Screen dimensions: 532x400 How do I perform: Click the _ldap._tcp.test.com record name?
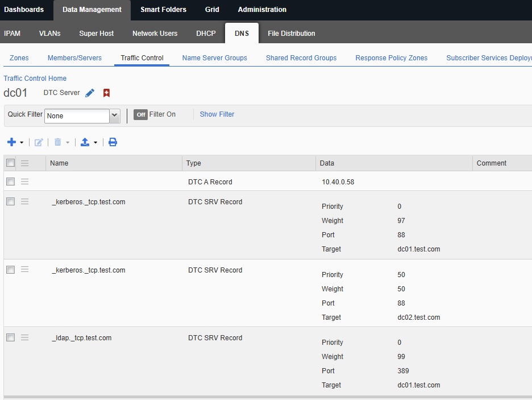82,338
